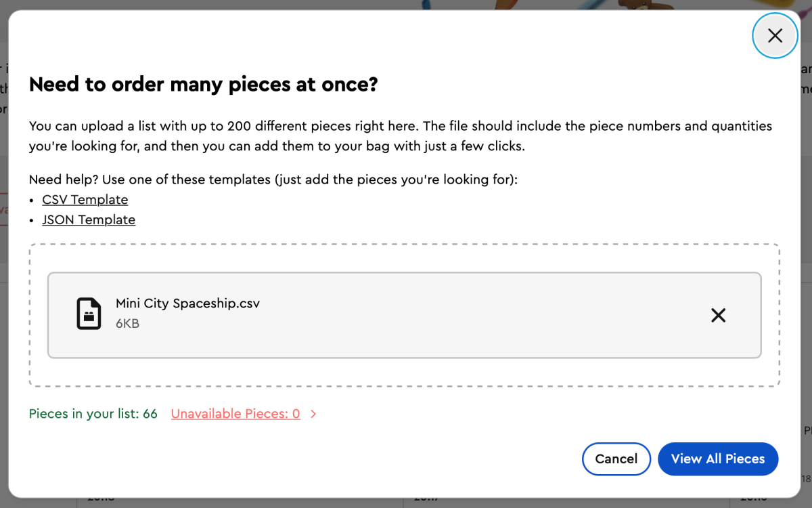The width and height of the screenshot is (812, 508).
Task: Click the uploaded CSV file icon
Action: tap(89, 314)
